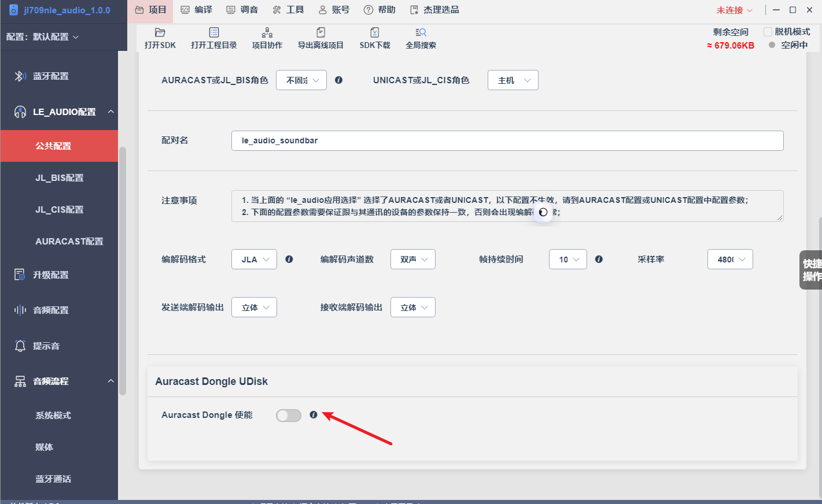The height and width of the screenshot is (504, 822).
Task: Open the 帮助 menu
Action: coord(379,10)
